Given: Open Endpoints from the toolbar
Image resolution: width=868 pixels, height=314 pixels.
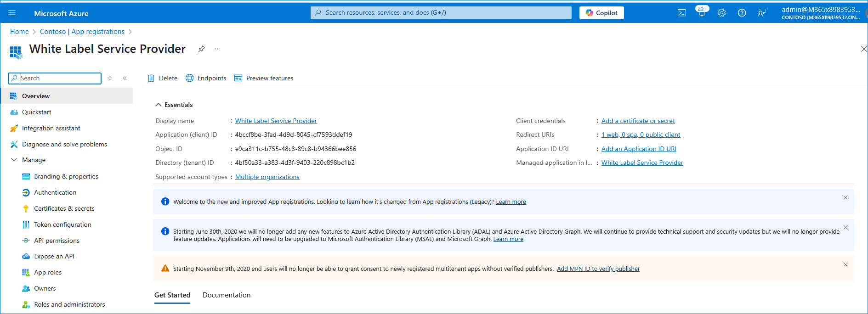Looking at the screenshot, I should pyautogui.click(x=206, y=78).
